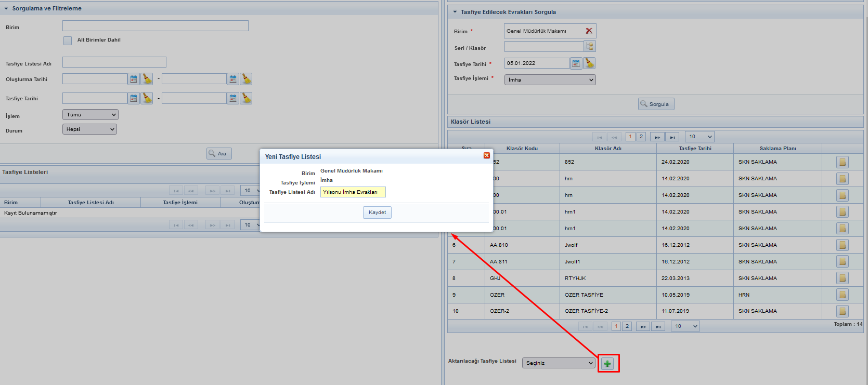Image resolution: width=868 pixels, height=385 pixels.
Task: Click the green plus add list icon
Action: point(607,364)
